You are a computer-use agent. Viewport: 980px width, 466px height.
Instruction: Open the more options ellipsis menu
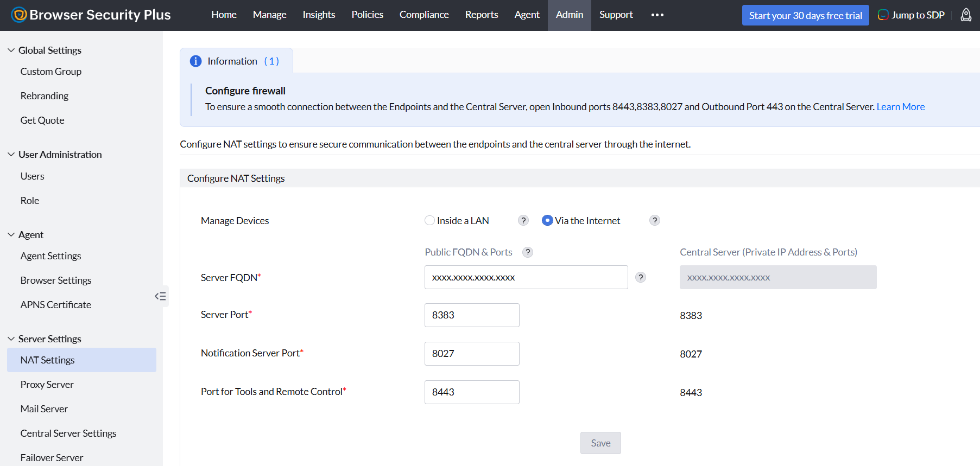(657, 15)
